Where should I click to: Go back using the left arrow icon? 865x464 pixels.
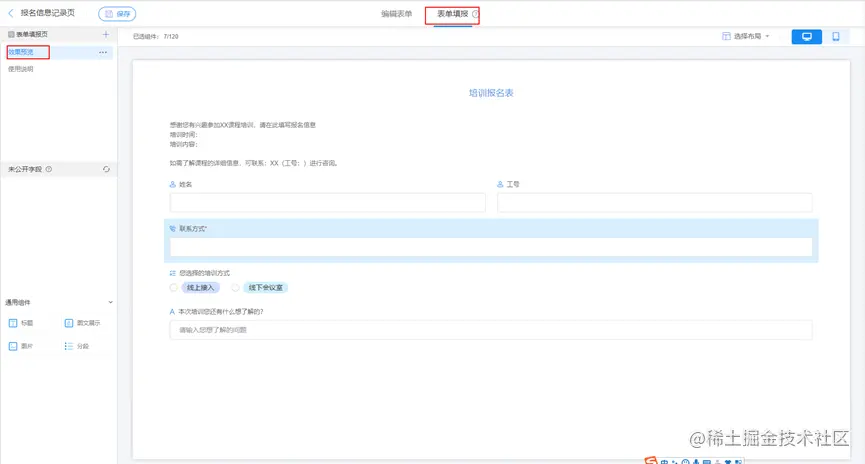pyautogui.click(x=10, y=13)
